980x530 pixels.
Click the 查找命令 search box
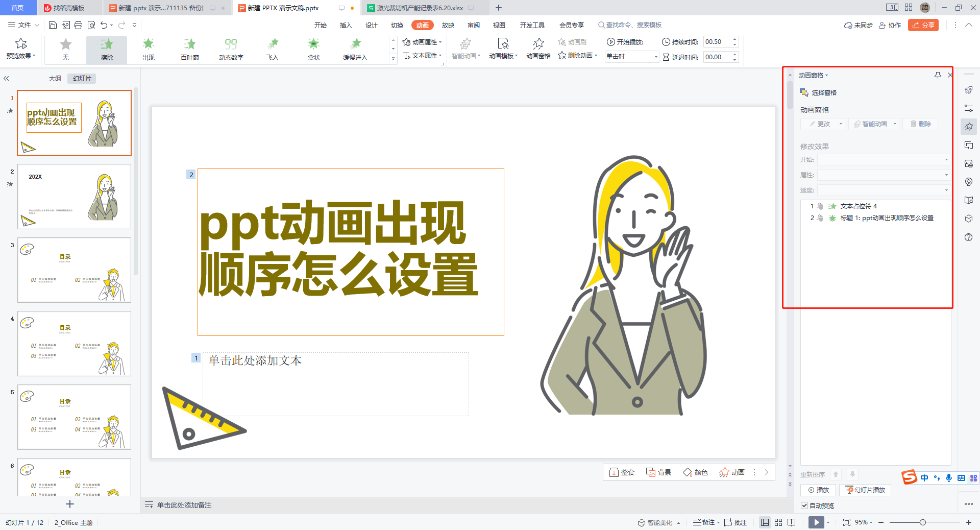[x=630, y=25]
